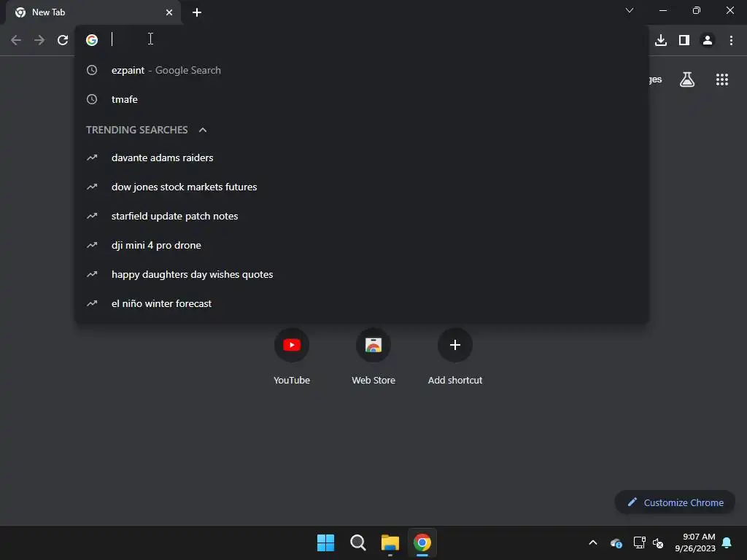Select the tmafe history suggestion

click(362, 99)
